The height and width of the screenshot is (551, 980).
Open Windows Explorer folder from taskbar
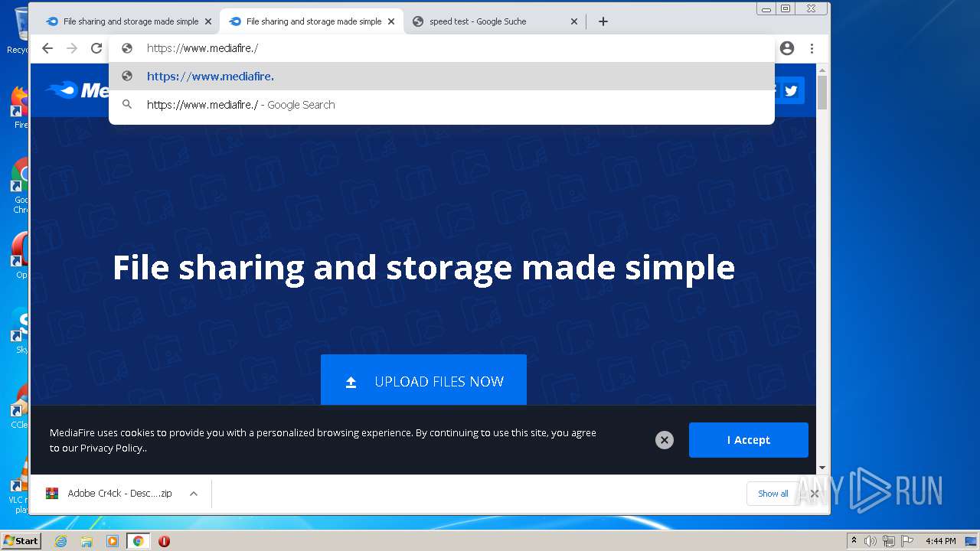(x=87, y=541)
